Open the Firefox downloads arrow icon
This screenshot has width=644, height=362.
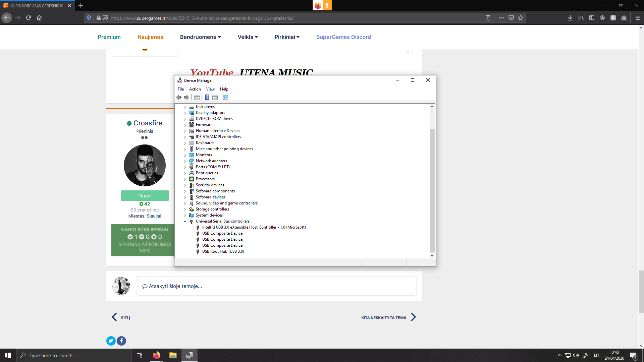[570, 18]
